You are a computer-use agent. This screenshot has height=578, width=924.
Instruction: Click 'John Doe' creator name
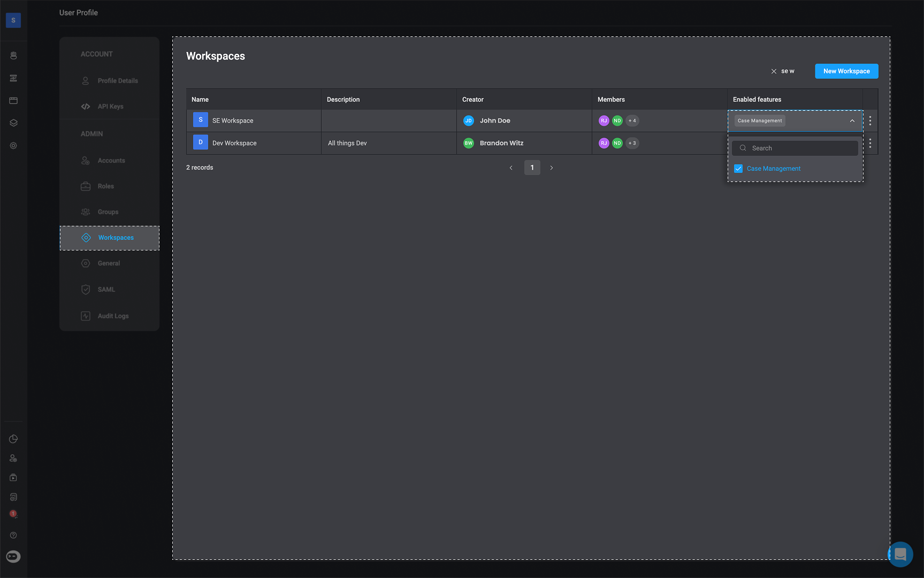tap(495, 120)
